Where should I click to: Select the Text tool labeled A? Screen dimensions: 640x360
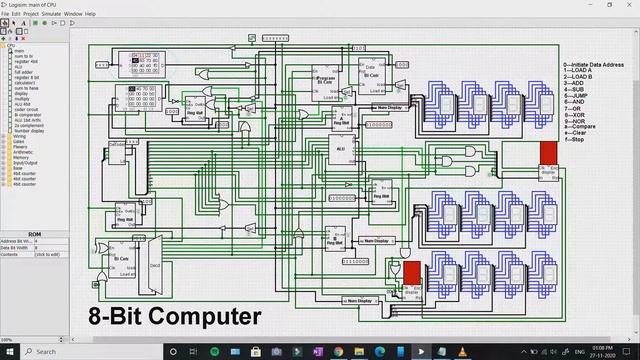point(23,23)
